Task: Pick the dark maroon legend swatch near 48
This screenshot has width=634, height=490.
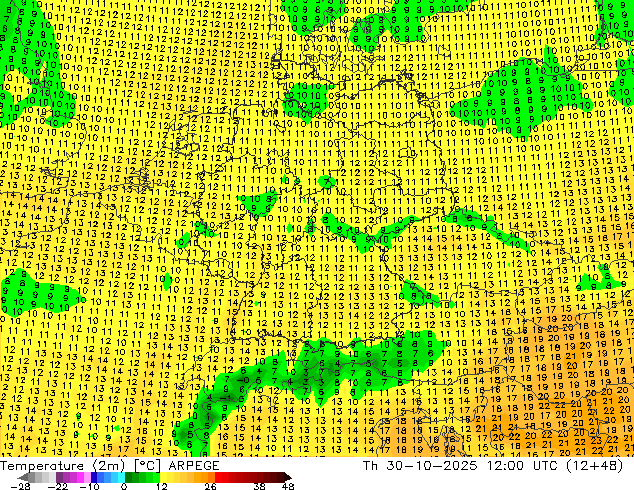Action: tap(280, 477)
